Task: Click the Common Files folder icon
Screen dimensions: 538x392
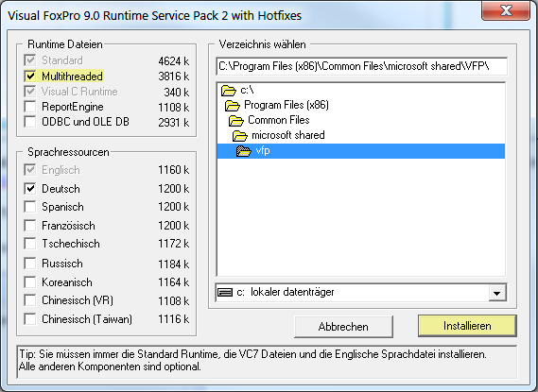Action: [x=236, y=121]
